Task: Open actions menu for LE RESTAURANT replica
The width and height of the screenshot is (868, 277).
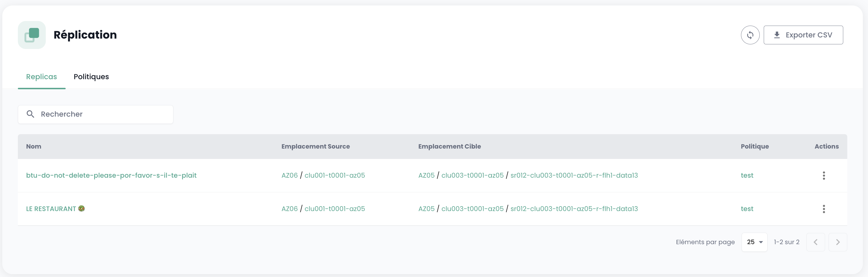Action: [824, 209]
